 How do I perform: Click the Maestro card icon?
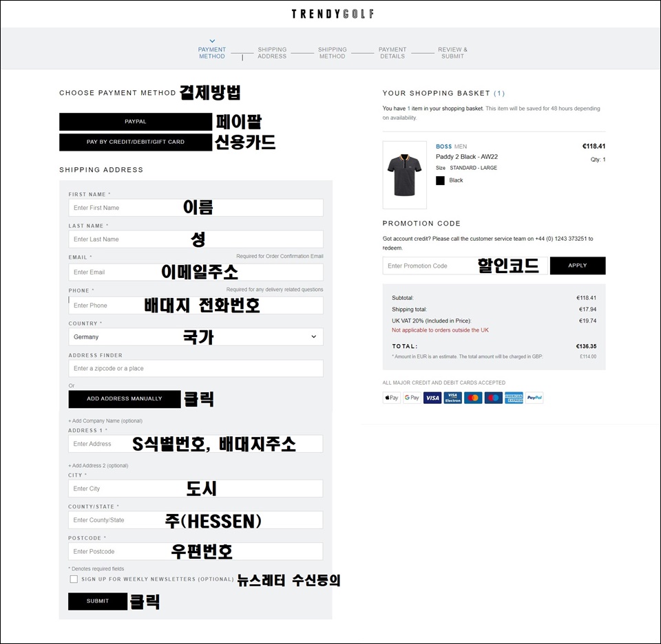click(x=493, y=398)
